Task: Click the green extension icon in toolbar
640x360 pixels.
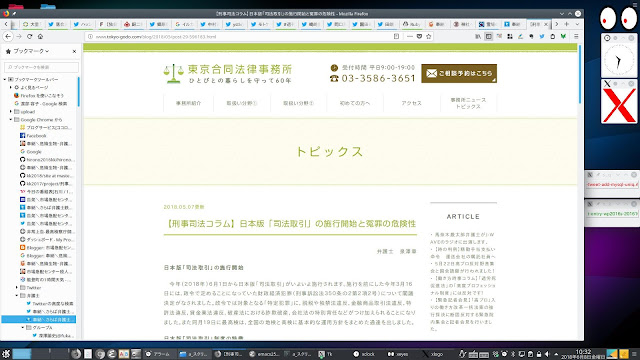Action: [563, 36]
